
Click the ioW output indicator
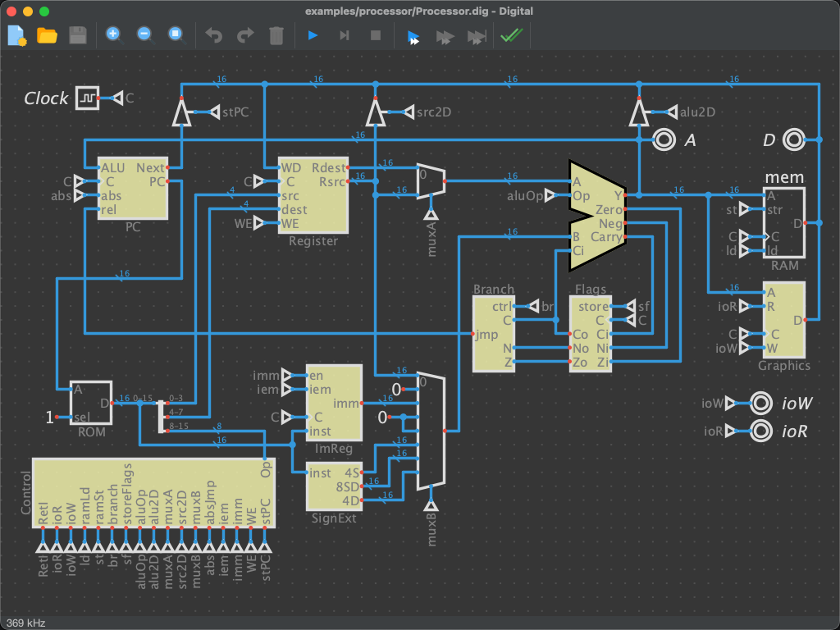[760, 404]
